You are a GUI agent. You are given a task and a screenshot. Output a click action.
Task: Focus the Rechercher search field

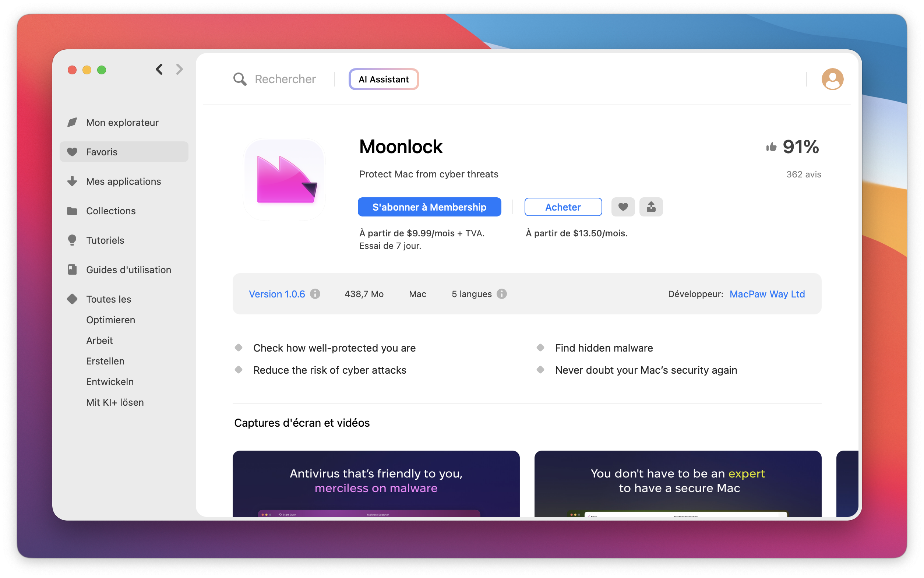pyautogui.click(x=285, y=79)
